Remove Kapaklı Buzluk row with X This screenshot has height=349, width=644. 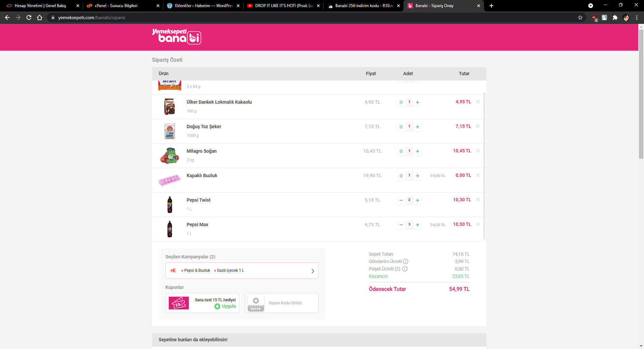(x=478, y=175)
